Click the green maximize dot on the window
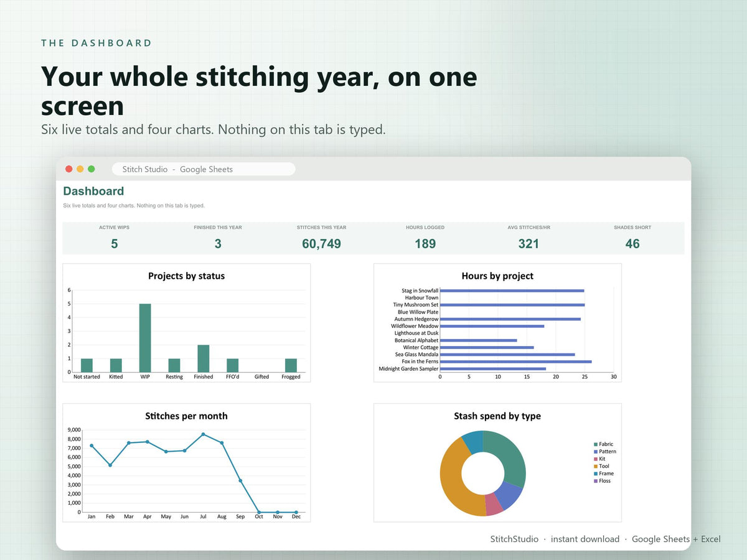This screenshot has width=747, height=560. (x=92, y=169)
